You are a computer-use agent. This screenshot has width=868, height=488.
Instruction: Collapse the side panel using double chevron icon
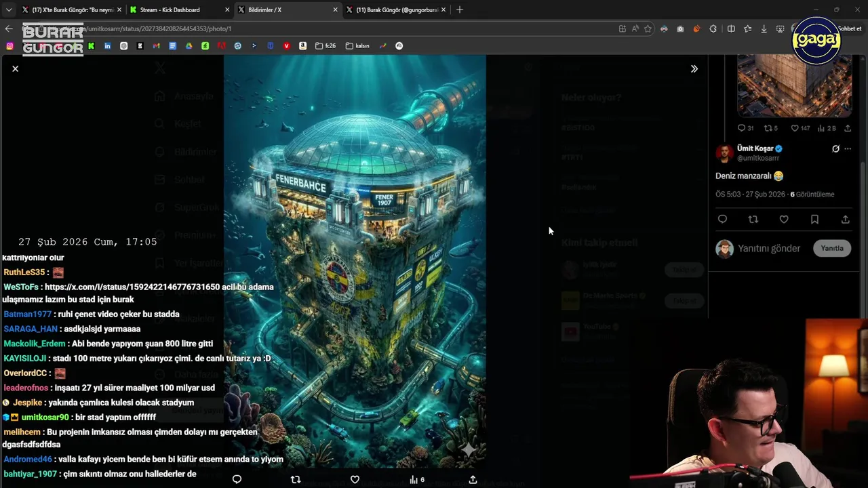click(x=694, y=68)
